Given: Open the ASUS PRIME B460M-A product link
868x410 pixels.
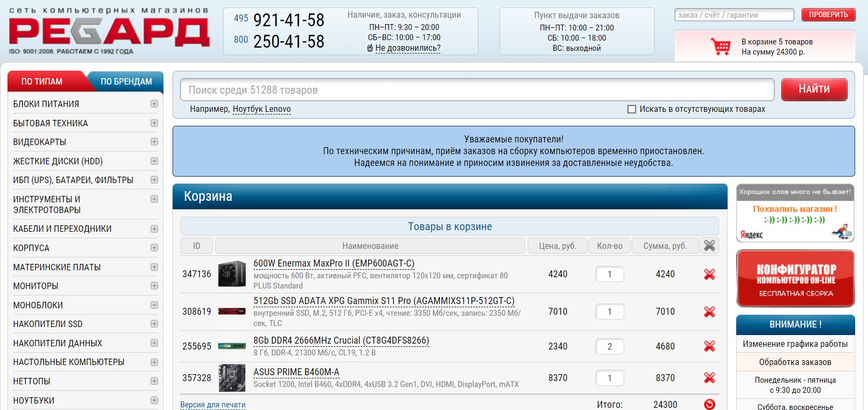Looking at the screenshot, I should click(296, 372).
